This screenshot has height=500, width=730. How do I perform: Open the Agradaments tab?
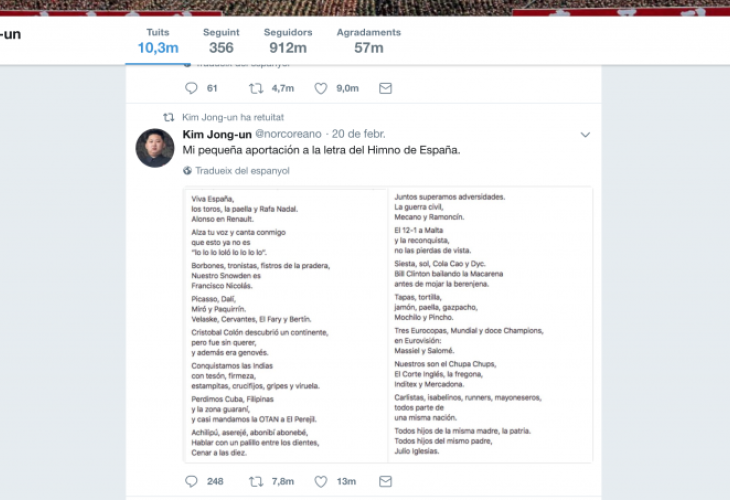click(368, 41)
